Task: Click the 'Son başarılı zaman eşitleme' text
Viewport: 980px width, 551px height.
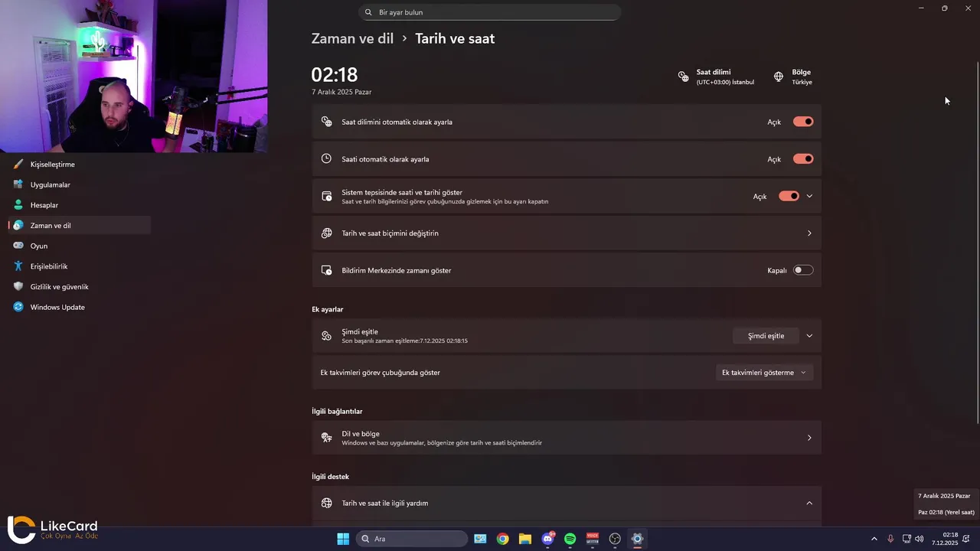Action: pos(405,341)
